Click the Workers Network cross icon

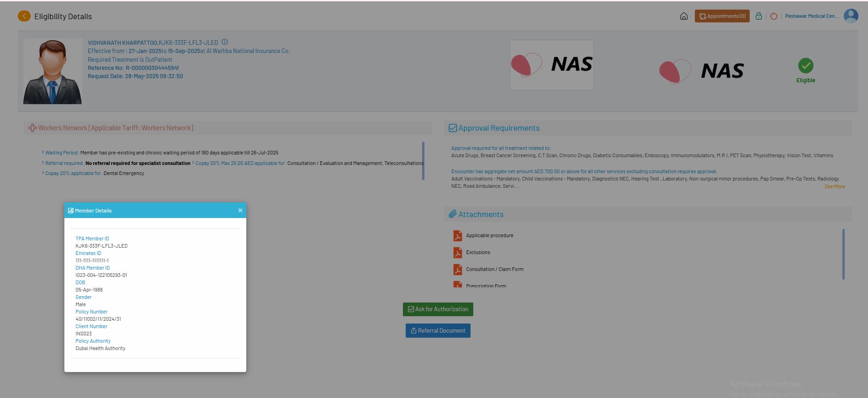[x=32, y=128]
